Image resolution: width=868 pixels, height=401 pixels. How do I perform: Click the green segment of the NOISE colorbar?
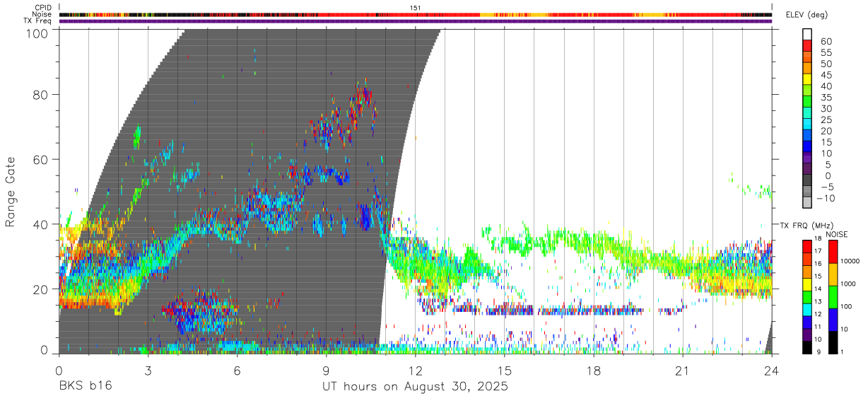[x=832, y=296]
